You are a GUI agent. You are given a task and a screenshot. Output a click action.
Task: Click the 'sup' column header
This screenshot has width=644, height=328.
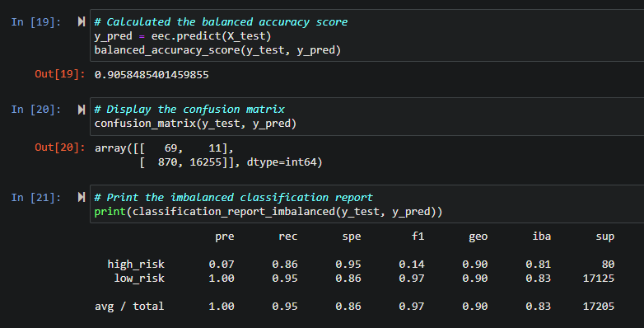tap(605, 237)
